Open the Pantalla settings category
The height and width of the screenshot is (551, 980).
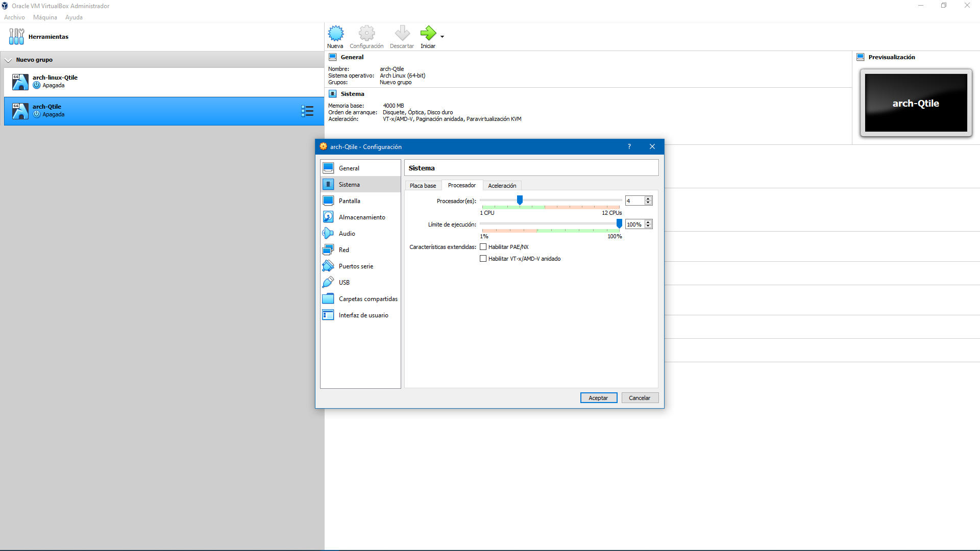point(349,201)
